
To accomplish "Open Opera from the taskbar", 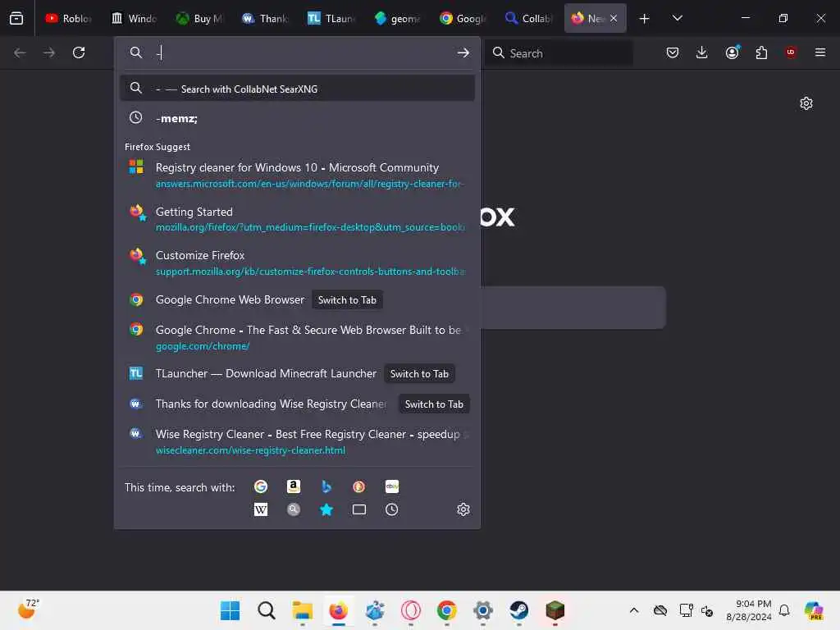I will (x=411, y=610).
